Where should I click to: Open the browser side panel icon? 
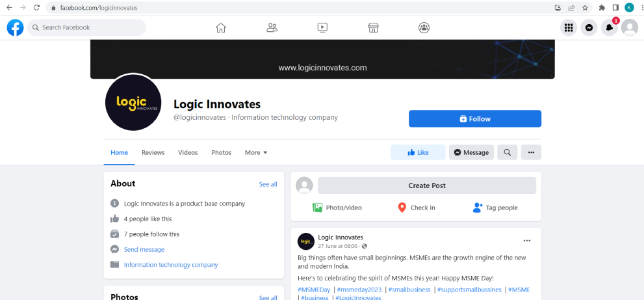[x=615, y=7]
